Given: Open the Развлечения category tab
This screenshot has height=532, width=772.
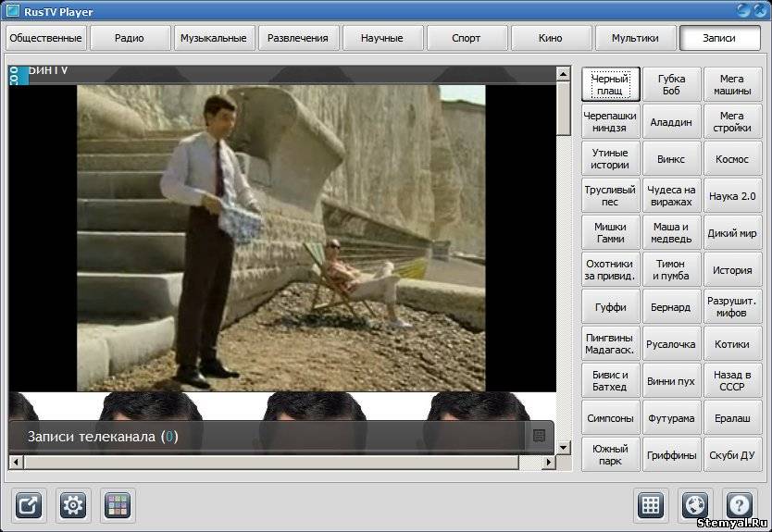Looking at the screenshot, I should coord(298,38).
